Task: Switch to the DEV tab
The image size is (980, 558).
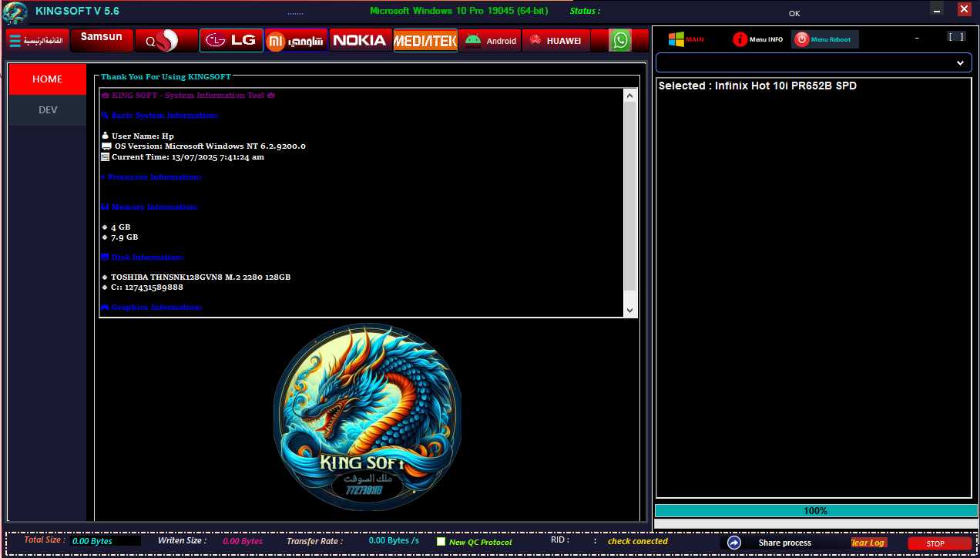Action: coord(48,110)
